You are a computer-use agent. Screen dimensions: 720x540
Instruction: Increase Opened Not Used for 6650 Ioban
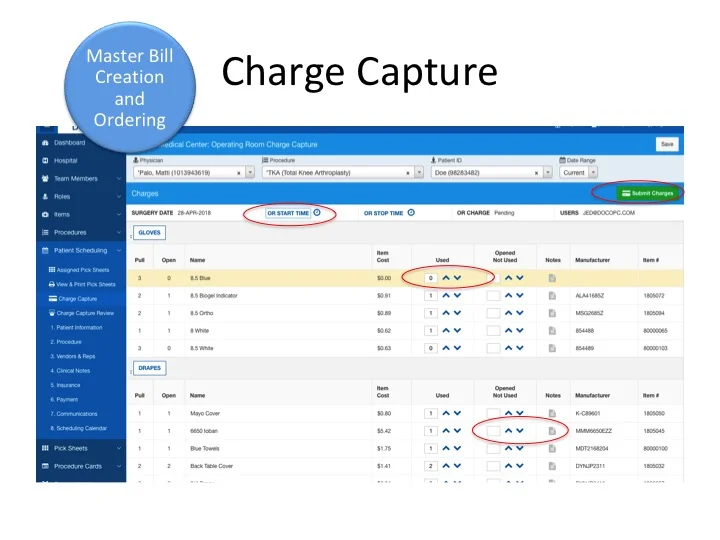[508, 431]
